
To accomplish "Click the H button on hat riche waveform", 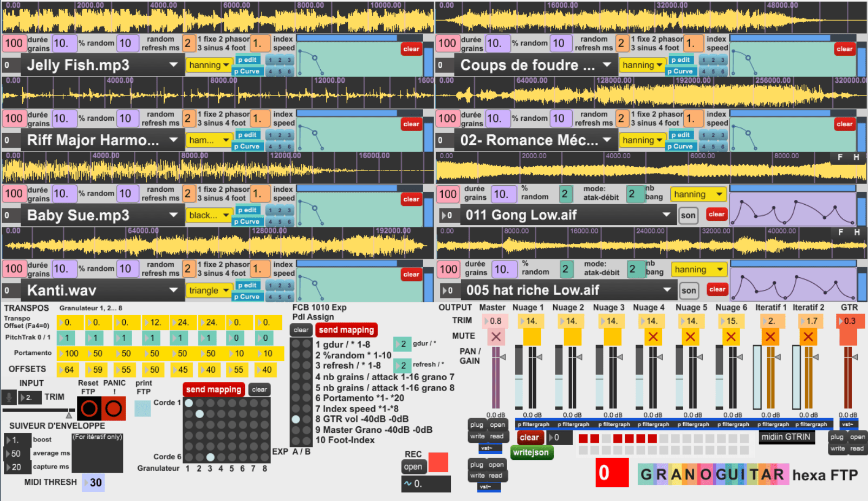I will point(857,232).
